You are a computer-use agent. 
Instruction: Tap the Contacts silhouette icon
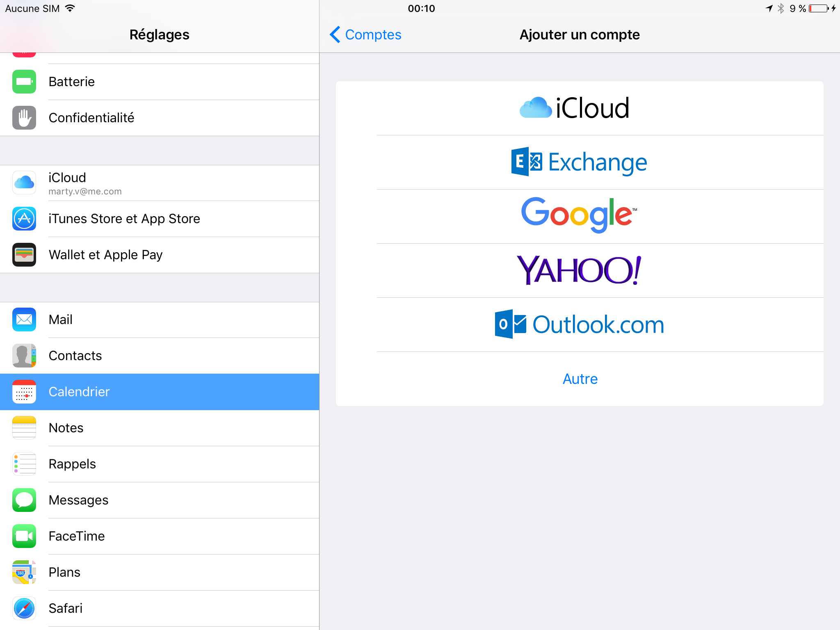pyautogui.click(x=24, y=356)
